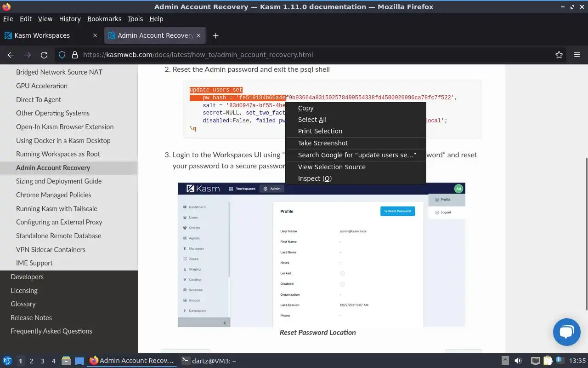Click the network ethernet tray icon
Screen dimensions: 588x368
535,361
